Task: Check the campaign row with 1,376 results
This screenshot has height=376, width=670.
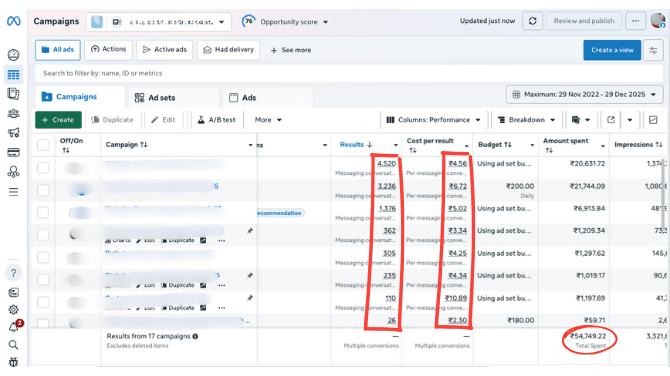Action: [x=43, y=212]
